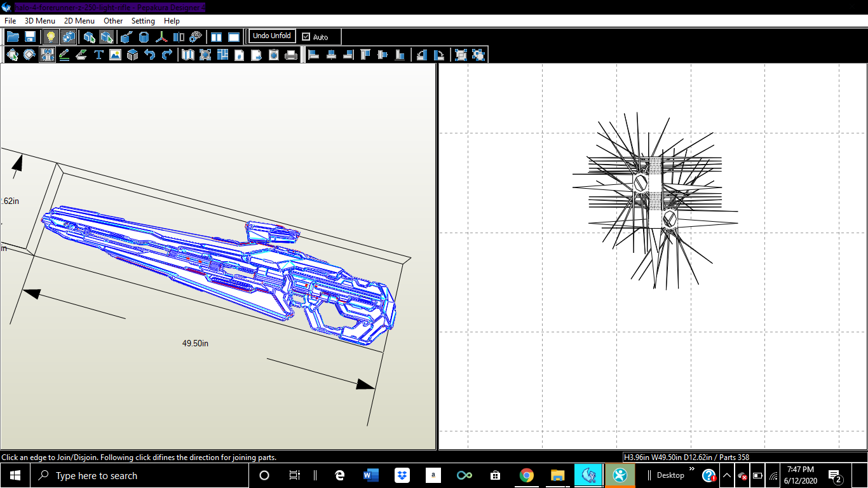This screenshot has width=868, height=488.
Task: Click the Save floppy disk icon
Action: tap(30, 37)
